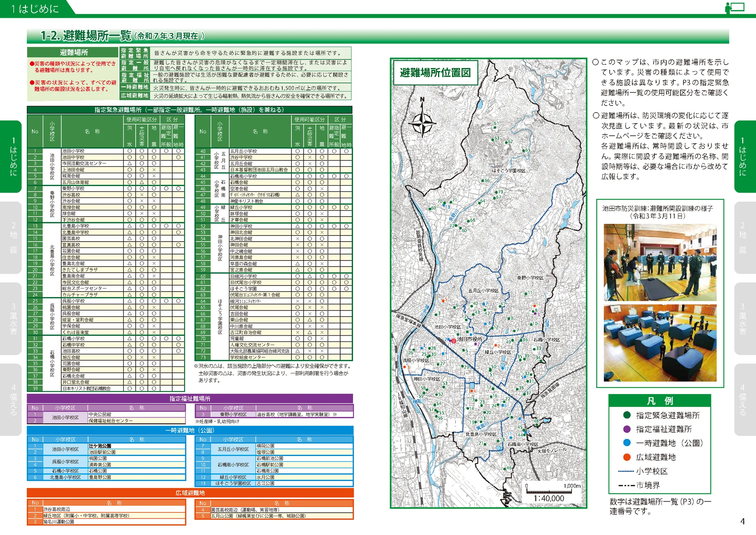756x535 pixels.
Task: Click the 秦野小学校区 map label
Action: click(530, 278)
